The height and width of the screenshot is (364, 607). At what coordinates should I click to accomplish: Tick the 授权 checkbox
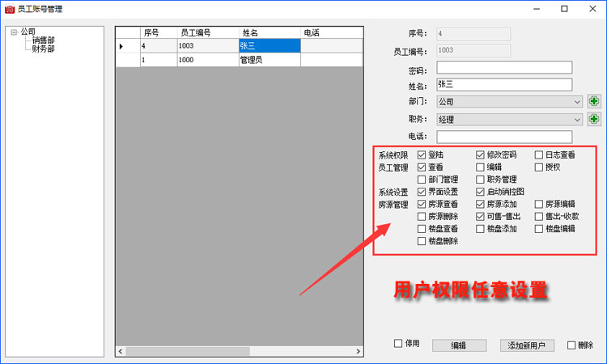coord(539,167)
